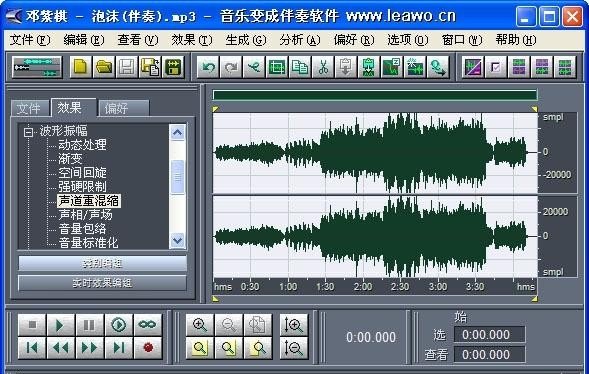This screenshot has width=589, height=374.
Task: Click the spectral frequency view icon in toolbar
Action: (x=415, y=67)
